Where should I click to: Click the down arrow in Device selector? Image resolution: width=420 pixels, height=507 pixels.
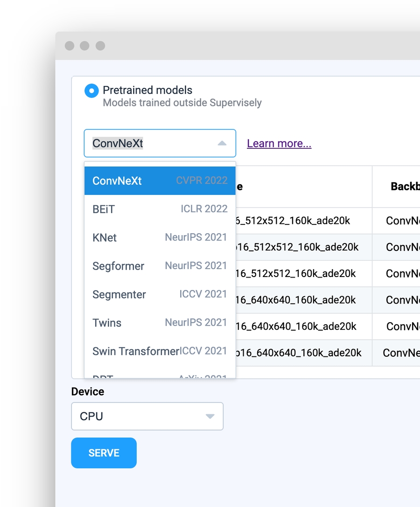coord(210,417)
